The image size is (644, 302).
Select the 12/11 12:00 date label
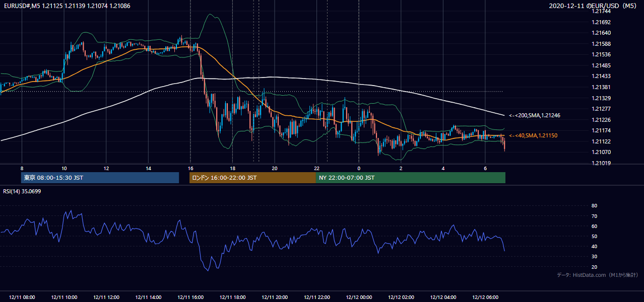pos(106,297)
